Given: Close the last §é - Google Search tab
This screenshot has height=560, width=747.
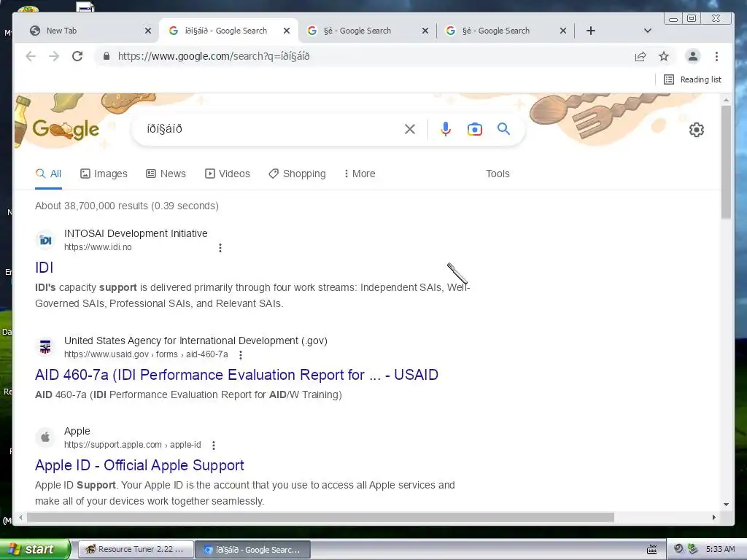Looking at the screenshot, I should tap(563, 31).
